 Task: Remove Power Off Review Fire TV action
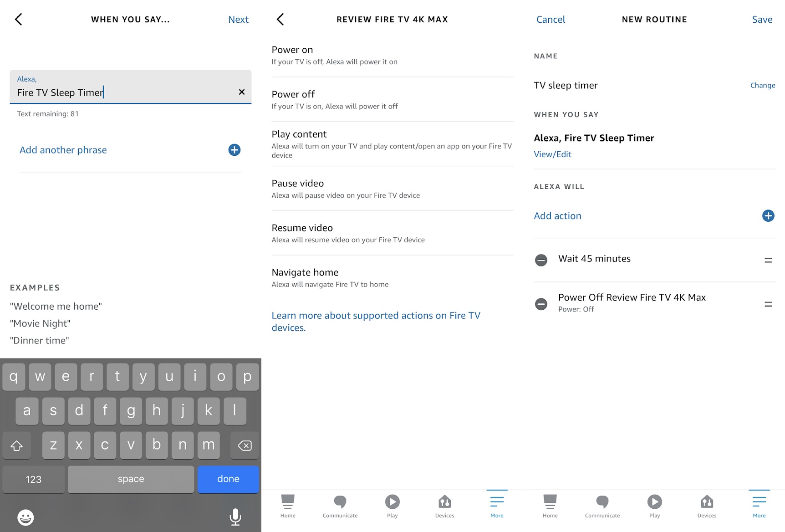pos(541,304)
